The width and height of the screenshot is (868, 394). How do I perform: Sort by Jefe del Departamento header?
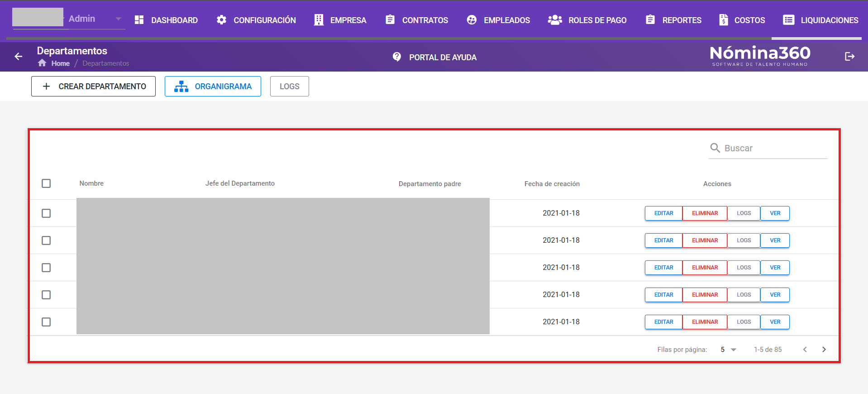pos(240,183)
